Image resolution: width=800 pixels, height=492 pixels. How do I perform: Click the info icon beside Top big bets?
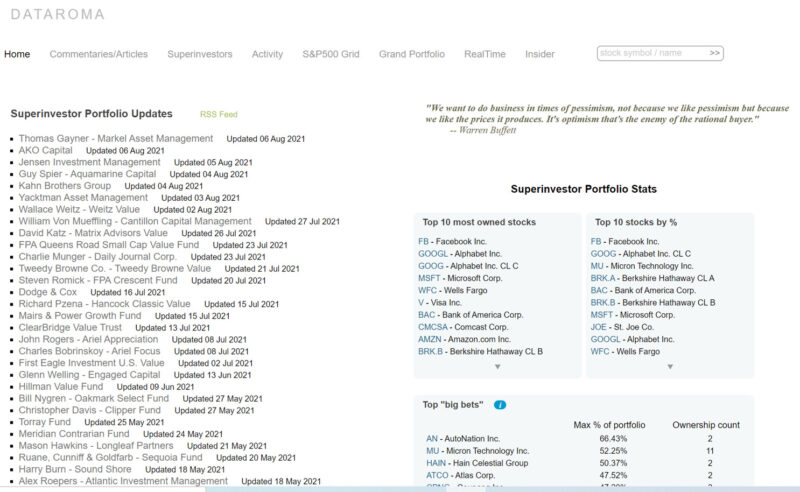[x=500, y=405]
